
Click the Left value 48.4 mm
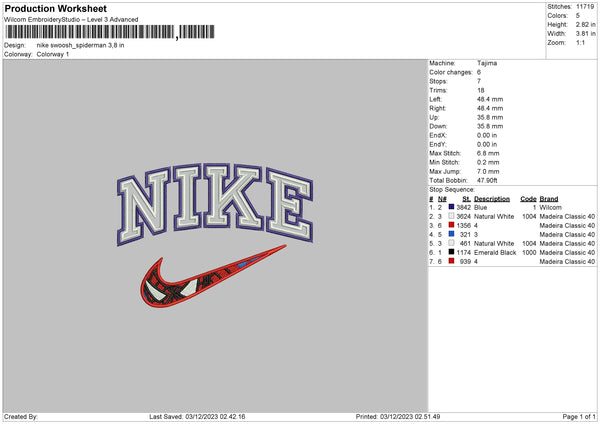pyautogui.click(x=490, y=99)
